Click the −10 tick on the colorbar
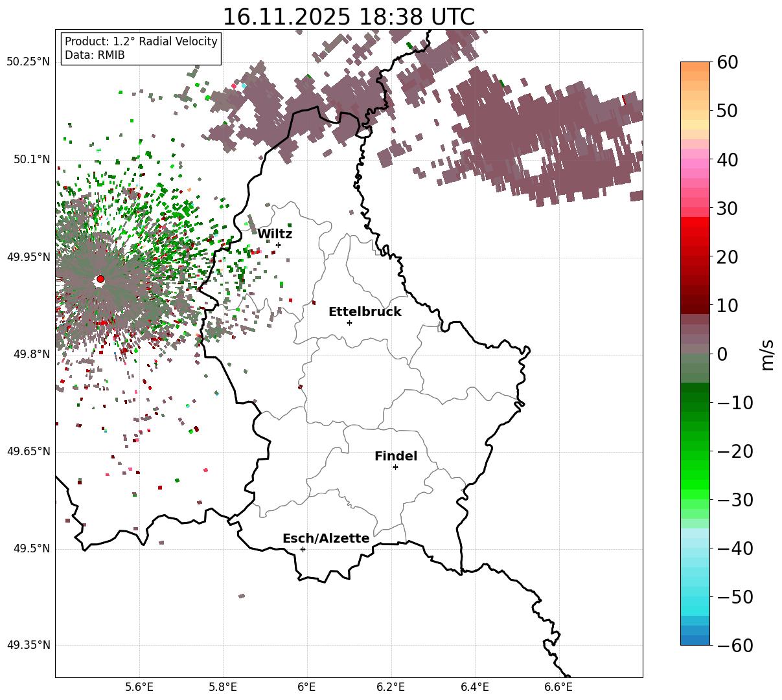Image resolution: width=782 pixels, height=700 pixels. click(x=735, y=403)
